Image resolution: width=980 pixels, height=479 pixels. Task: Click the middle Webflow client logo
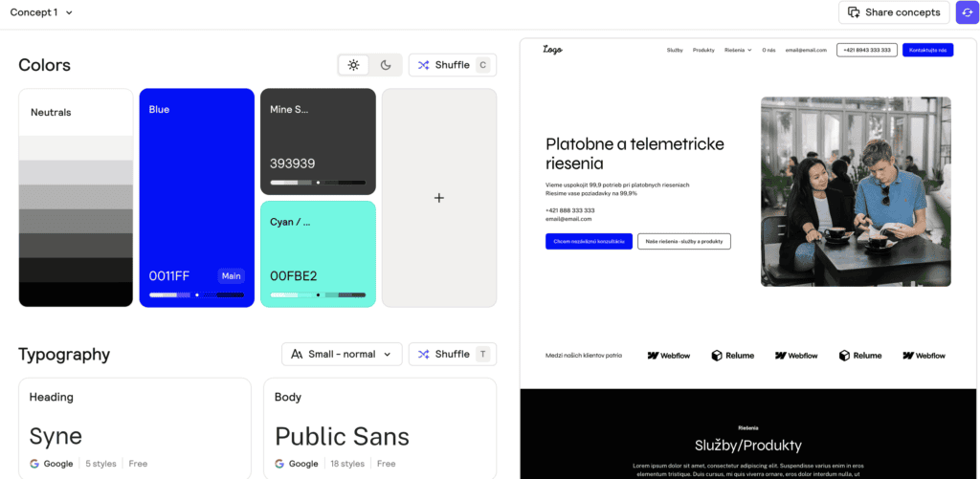(x=796, y=356)
